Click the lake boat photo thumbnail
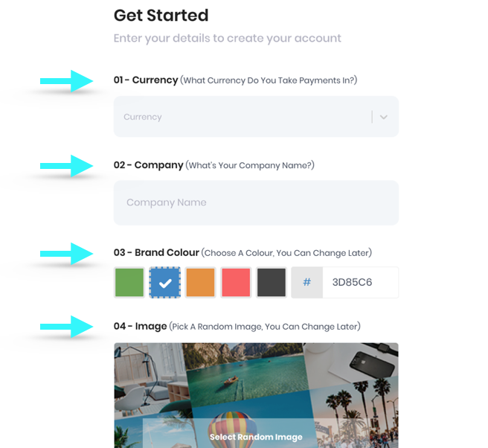This screenshot has width=488, height=448. pos(246,374)
